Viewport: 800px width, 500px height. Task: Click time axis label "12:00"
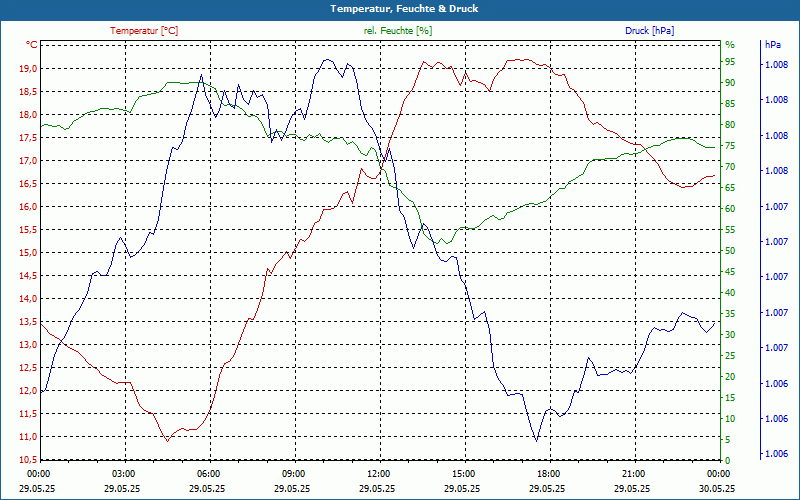[378, 473]
